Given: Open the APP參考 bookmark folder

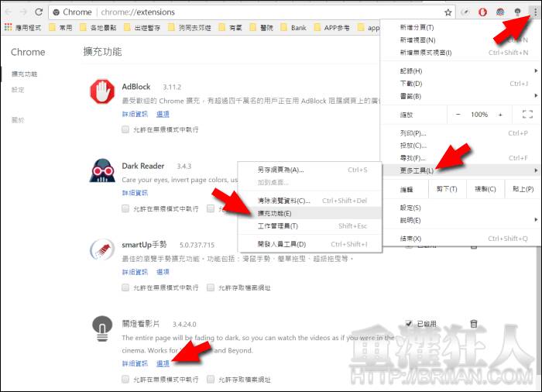Looking at the screenshot, I should pos(332,27).
